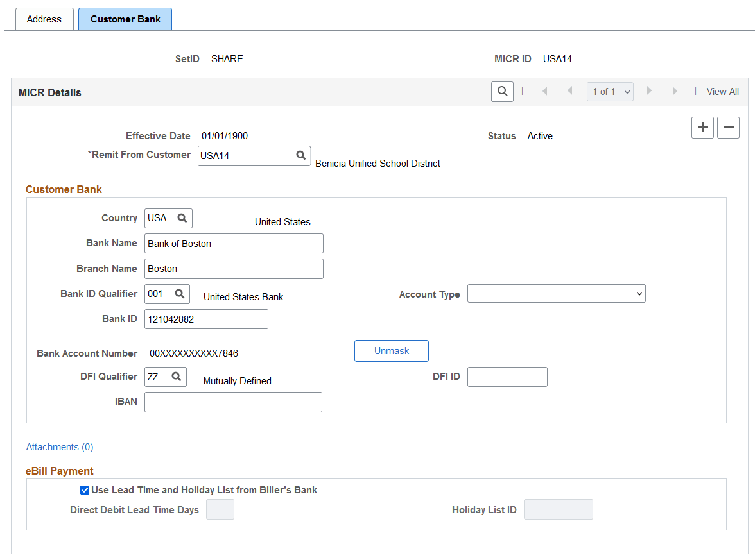Add a new MICR Details row
This screenshot has height=560, width=755.
702,128
